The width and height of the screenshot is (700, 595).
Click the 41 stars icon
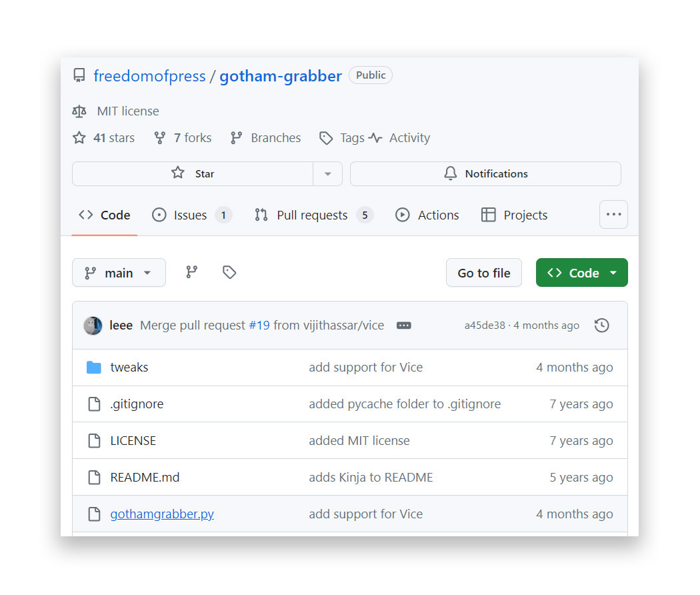point(79,138)
